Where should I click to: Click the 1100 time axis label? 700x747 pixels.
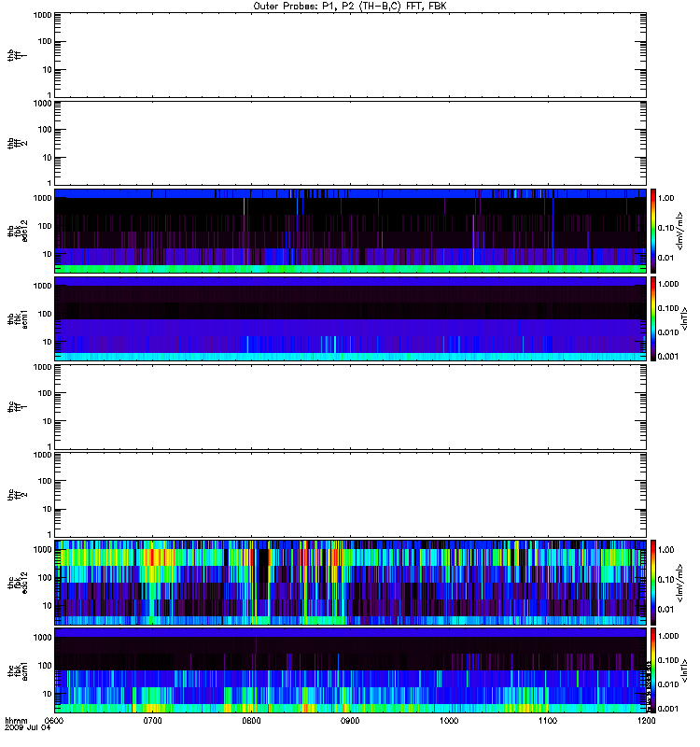coord(548,720)
